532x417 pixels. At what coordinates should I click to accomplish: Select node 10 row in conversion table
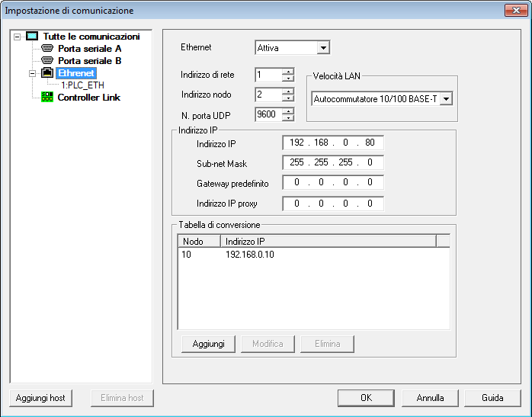pyautogui.click(x=314, y=255)
